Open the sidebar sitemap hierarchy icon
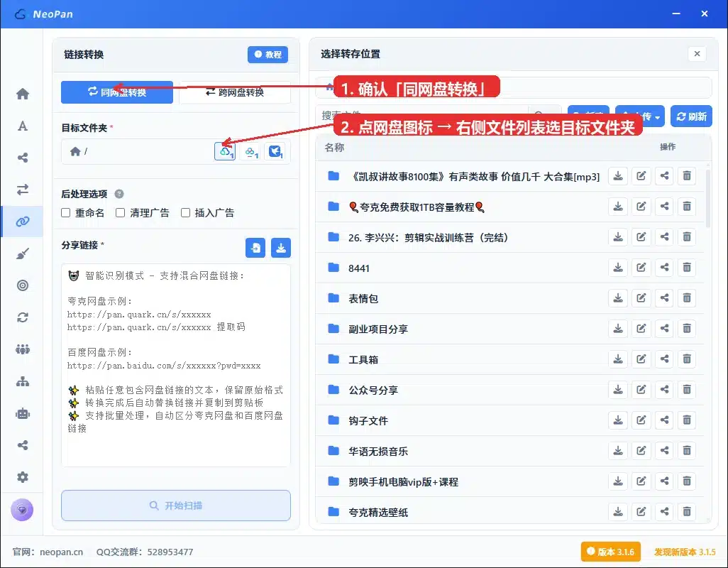728x568 pixels. (x=22, y=381)
